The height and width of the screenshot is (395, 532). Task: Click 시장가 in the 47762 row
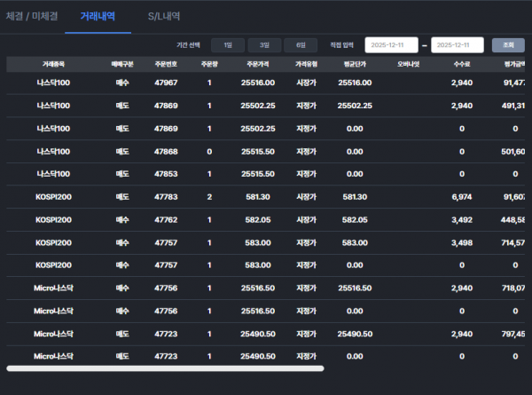tap(307, 220)
